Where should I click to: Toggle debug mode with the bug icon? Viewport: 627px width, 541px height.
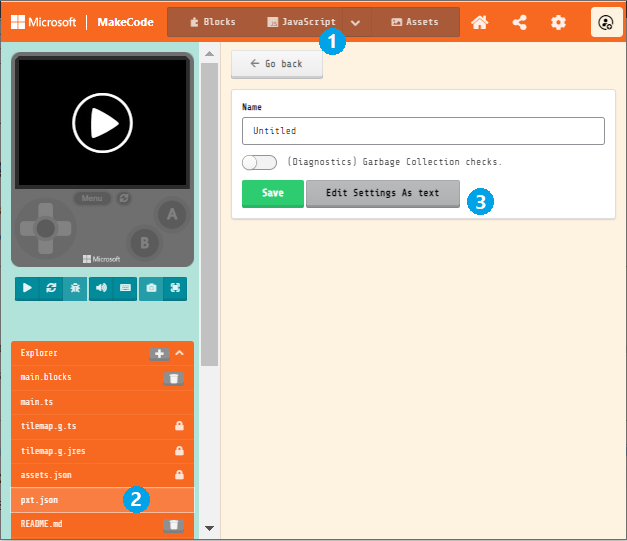pyautogui.click(x=75, y=288)
